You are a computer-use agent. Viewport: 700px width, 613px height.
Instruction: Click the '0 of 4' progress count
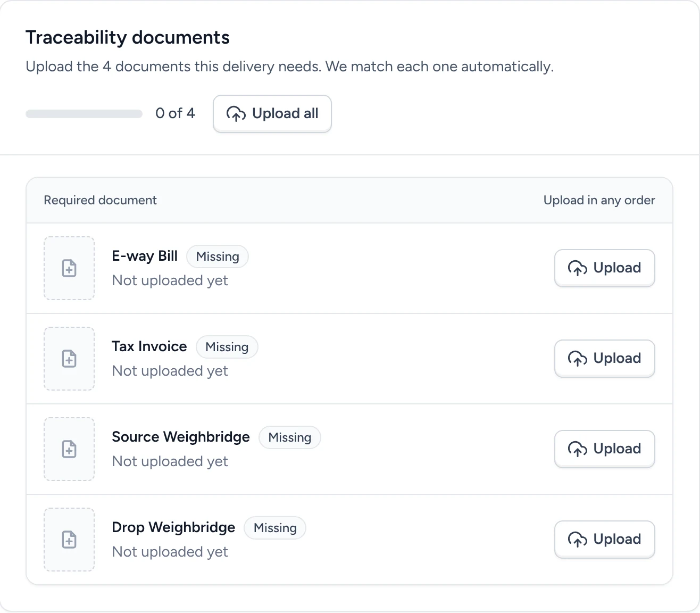tap(176, 113)
